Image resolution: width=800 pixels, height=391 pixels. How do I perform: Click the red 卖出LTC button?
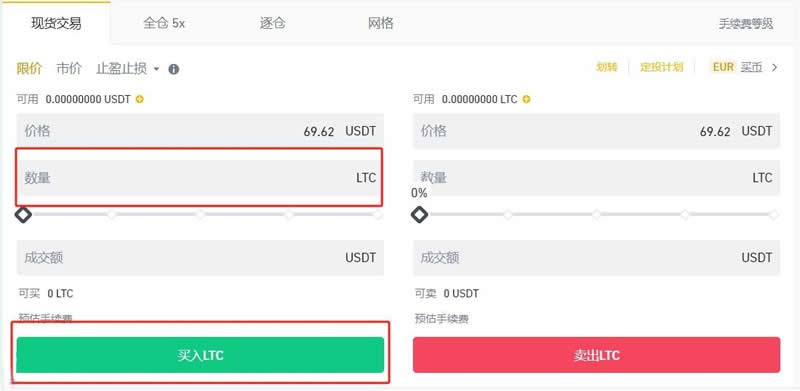coord(596,355)
